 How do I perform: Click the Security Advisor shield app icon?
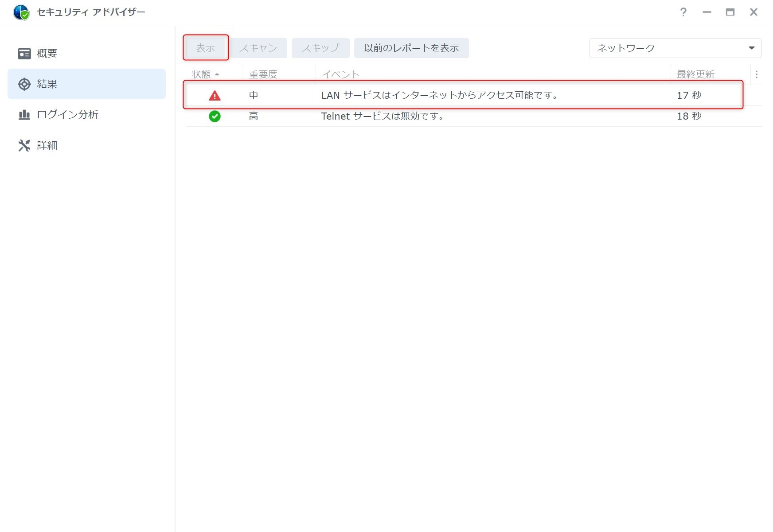tap(21, 12)
